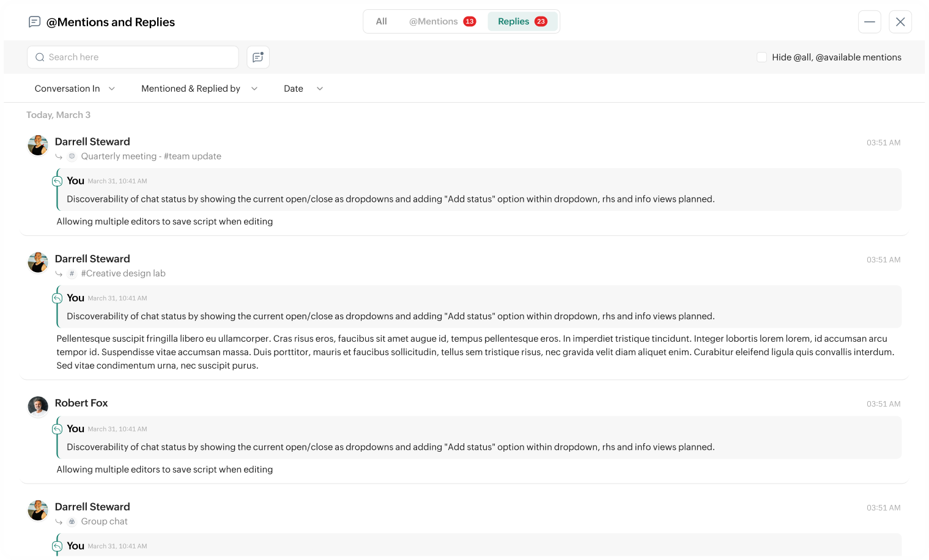
Task: Click the group icon beside Group chat
Action: click(x=72, y=521)
